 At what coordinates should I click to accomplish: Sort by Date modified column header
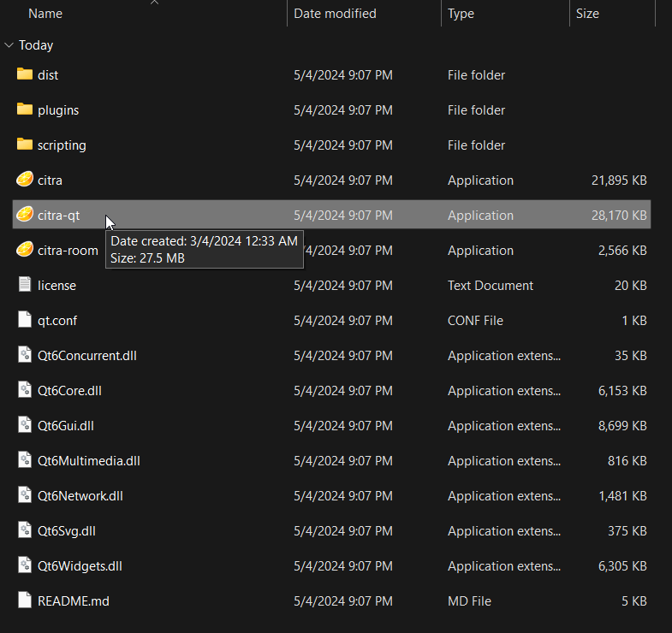[x=335, y=14]
